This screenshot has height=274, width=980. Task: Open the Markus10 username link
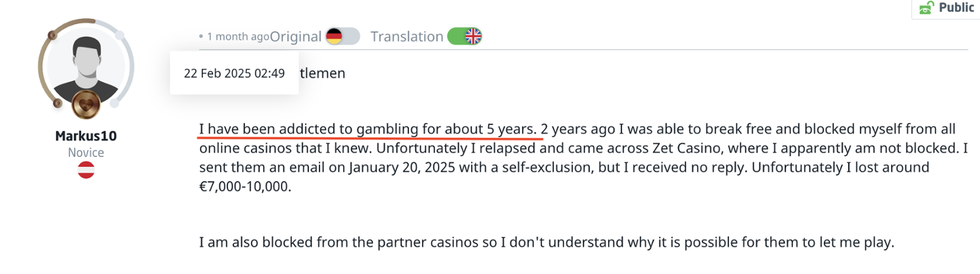pyautogui.click(x=86, y=137)
